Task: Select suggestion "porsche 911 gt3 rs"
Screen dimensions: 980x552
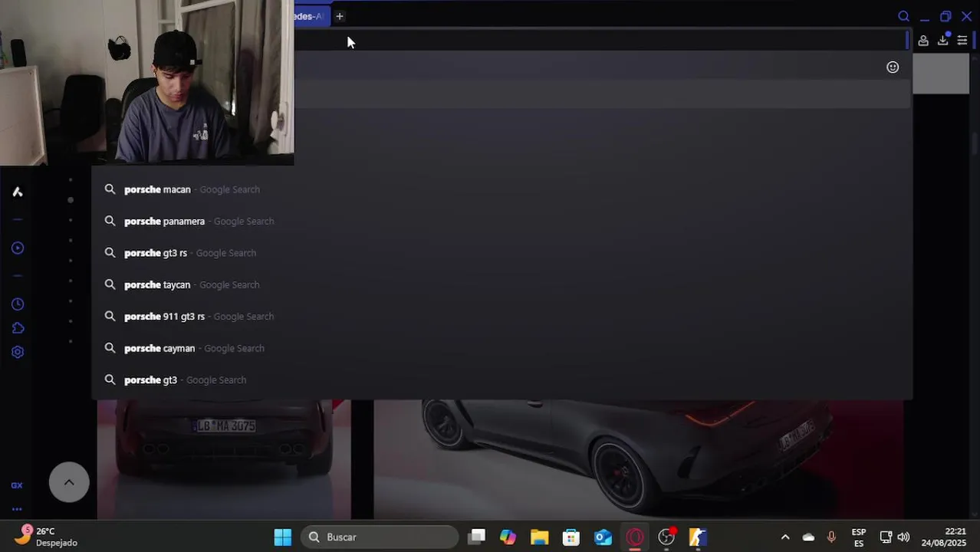Action: 502,317
